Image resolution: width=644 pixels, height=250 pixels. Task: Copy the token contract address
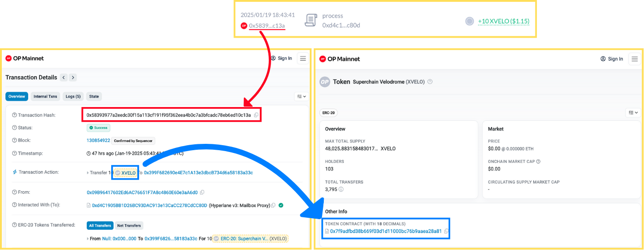tap(446, 231)
